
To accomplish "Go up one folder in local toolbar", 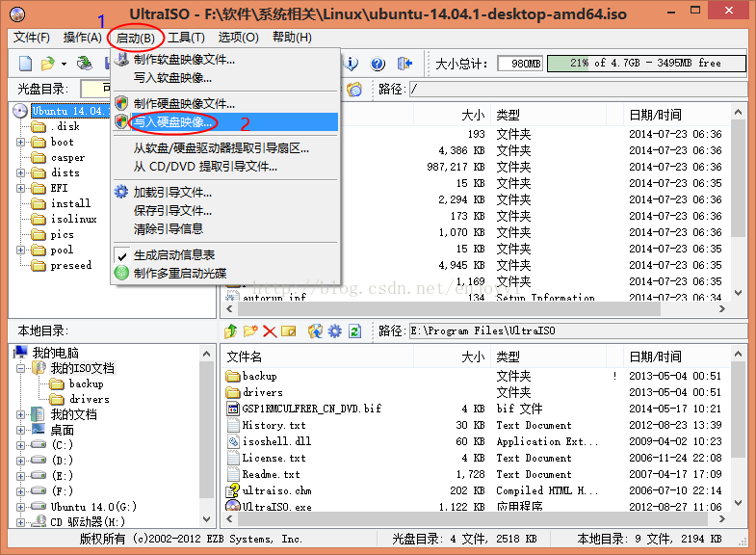I will coord(231,331).
